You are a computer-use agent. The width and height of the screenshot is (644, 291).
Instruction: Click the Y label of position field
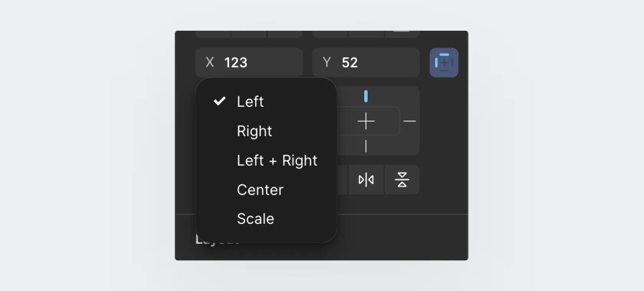[x=327, y=62]
